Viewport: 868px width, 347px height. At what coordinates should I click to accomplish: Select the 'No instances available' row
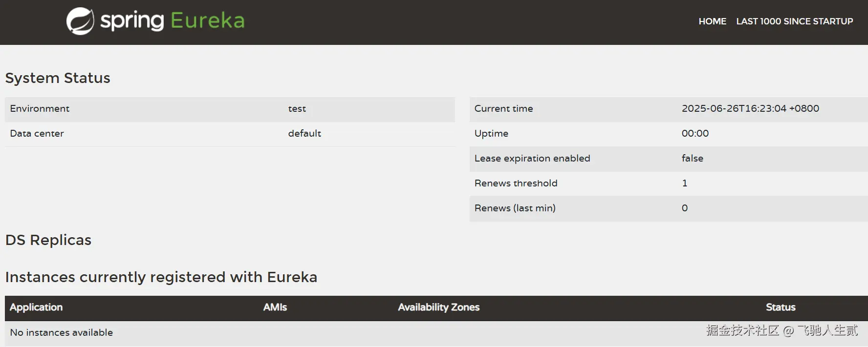click(x=62, y=333)
